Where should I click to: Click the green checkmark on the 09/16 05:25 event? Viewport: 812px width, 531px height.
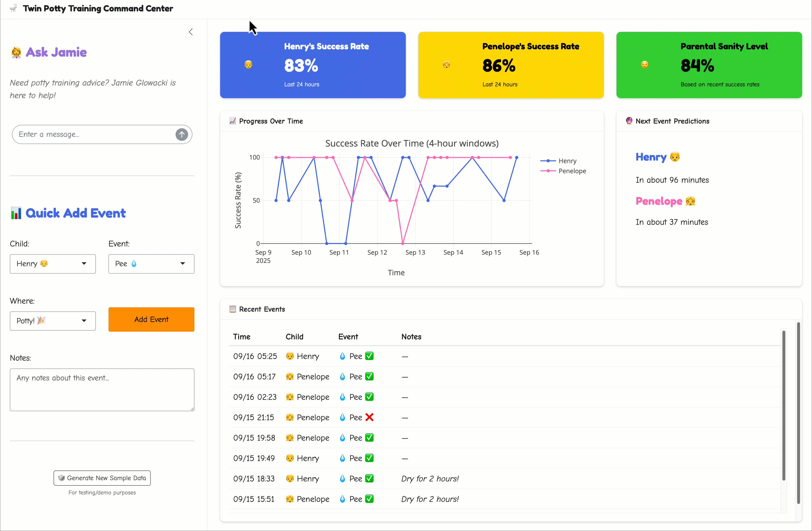point(369,356)
